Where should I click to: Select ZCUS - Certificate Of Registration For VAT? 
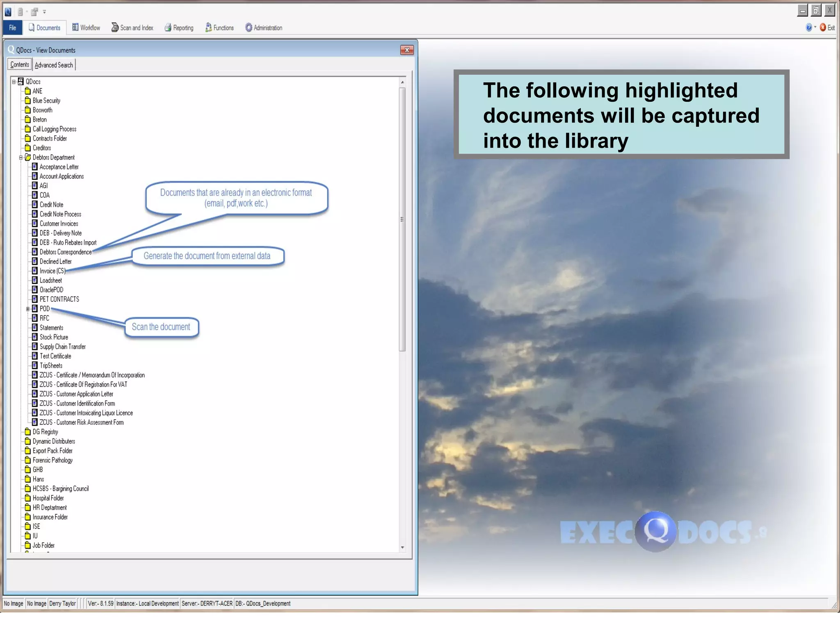[83, 384]
